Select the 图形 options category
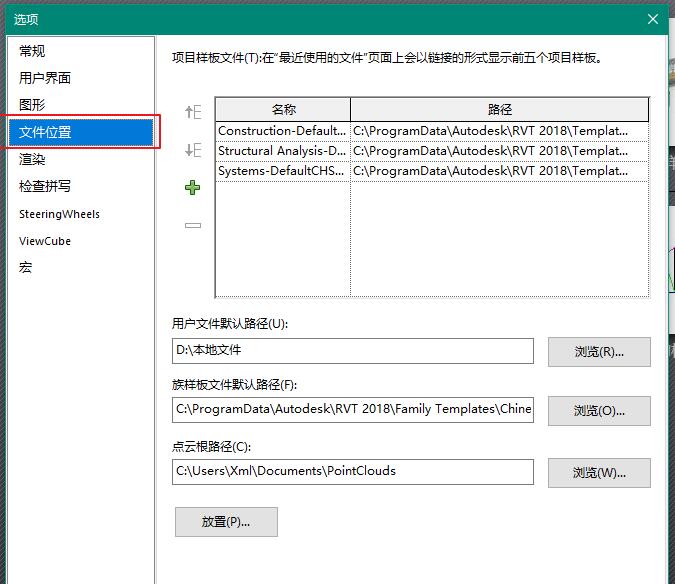Screen dimensions: 675x584 coord(32,105)
